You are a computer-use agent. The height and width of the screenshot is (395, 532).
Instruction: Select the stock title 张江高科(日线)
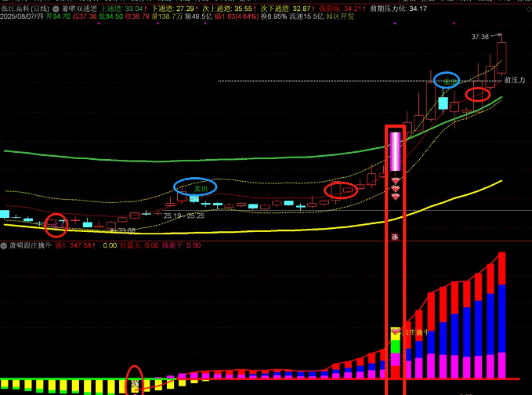pos(25,9)
